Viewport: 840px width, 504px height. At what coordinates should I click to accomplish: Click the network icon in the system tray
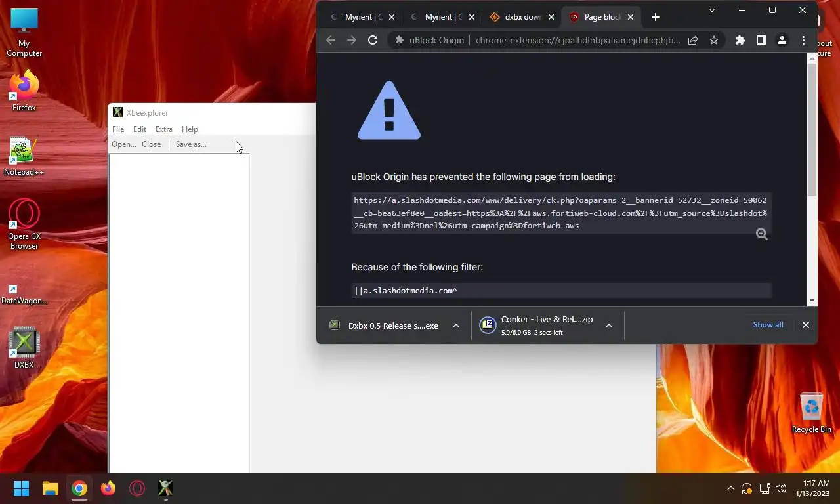click(x=765, y=488)
